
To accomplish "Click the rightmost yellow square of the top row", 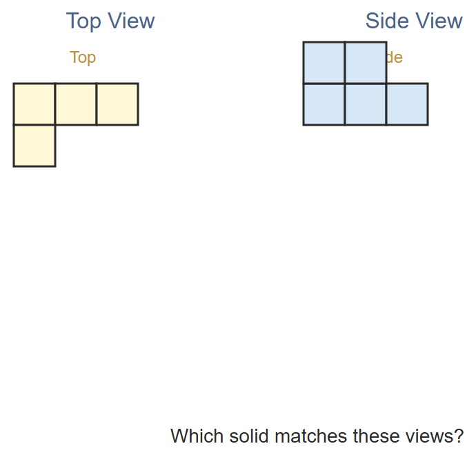I will tap(117, 104).
